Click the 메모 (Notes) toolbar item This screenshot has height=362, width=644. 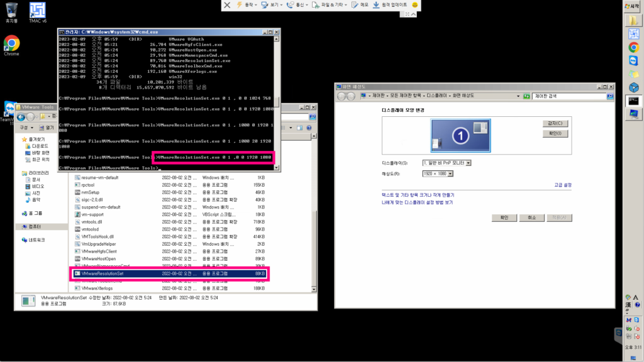click(360, 5)
